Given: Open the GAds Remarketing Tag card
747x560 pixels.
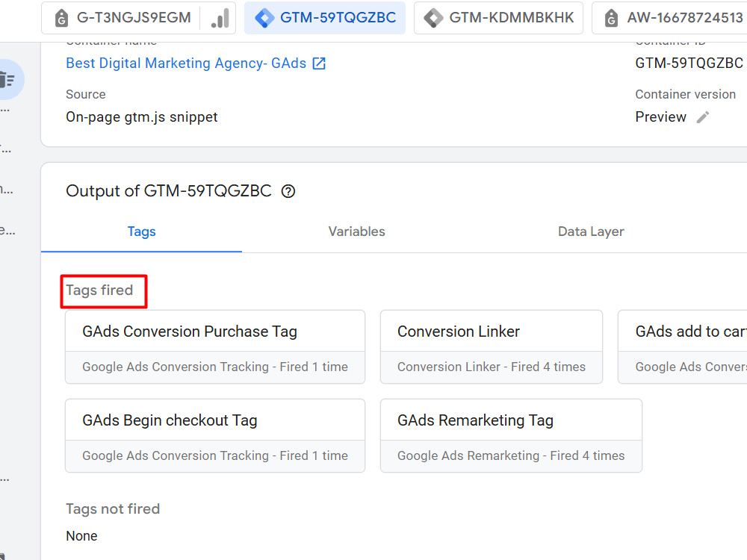Looking at the screenshot, I should coord(511,436).
